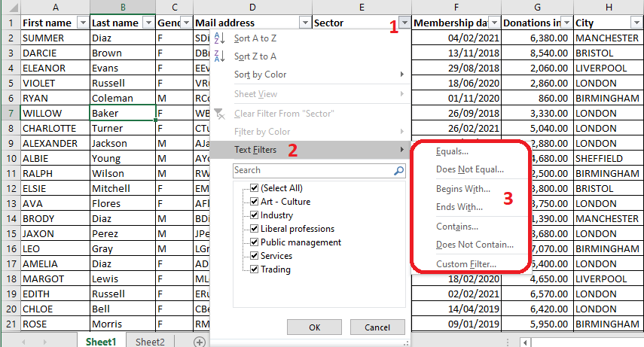Image resolution: width=644 pixels, height=347 pixels.
Task: Toggle the Public management checkbox
Action: click(255, 242)
